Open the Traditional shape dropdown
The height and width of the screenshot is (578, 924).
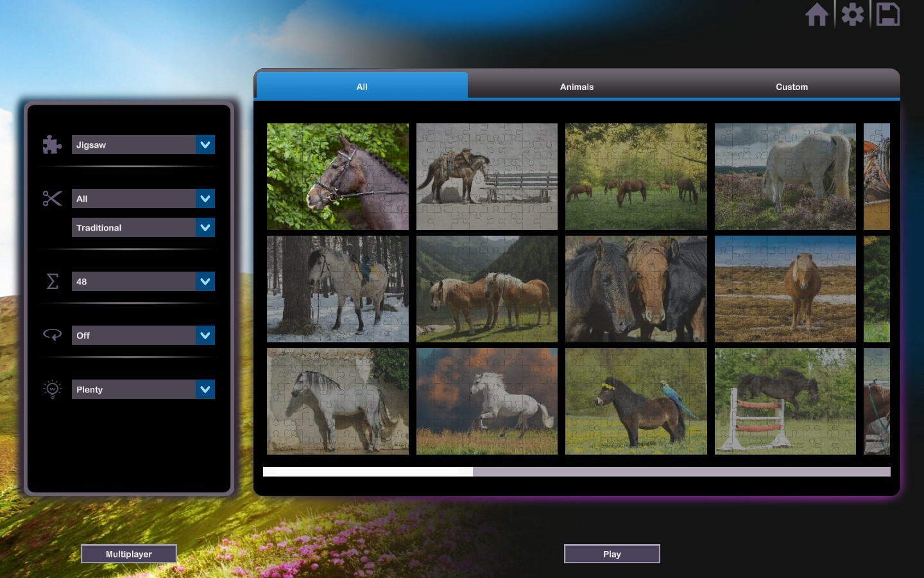coord(143,227)
